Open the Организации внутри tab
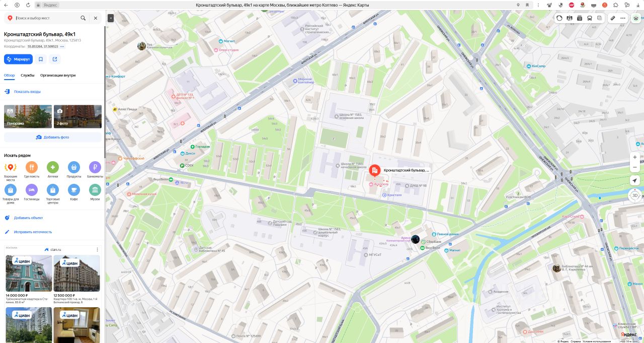This screenshot has width=644, height=343. (58, 76)
